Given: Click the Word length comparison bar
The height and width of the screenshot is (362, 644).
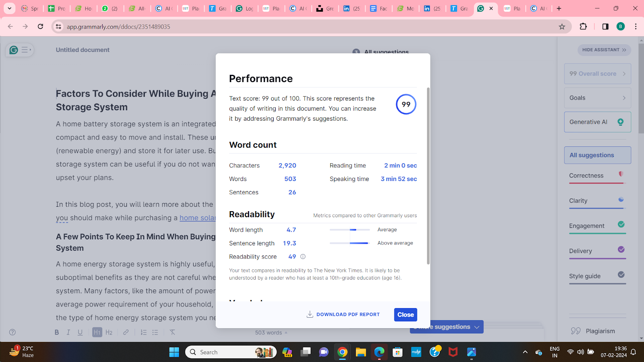Looking at the screenshot, I should [350, 230].
